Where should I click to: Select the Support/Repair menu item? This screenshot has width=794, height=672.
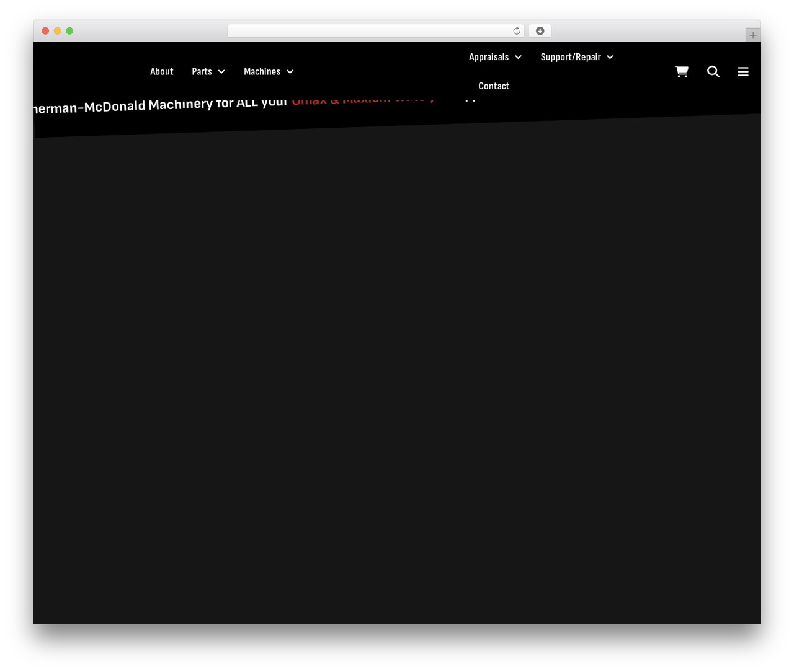pyautogui.click(x=571, y=57)
